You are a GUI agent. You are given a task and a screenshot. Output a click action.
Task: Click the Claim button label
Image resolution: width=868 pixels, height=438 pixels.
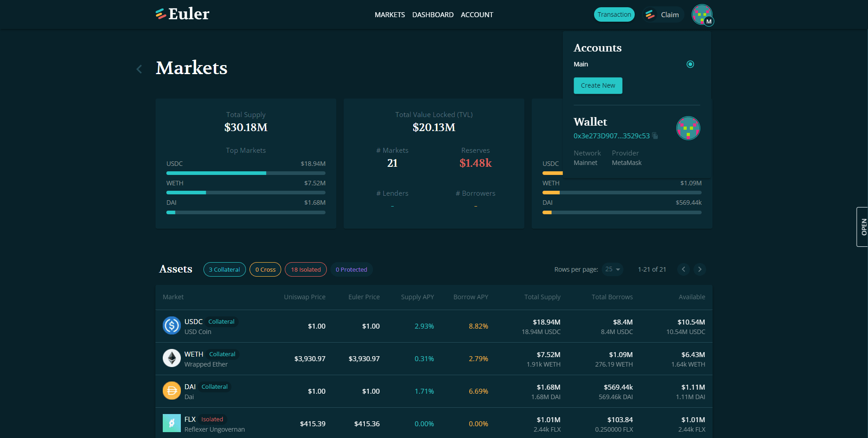click(x=670, y=15)
